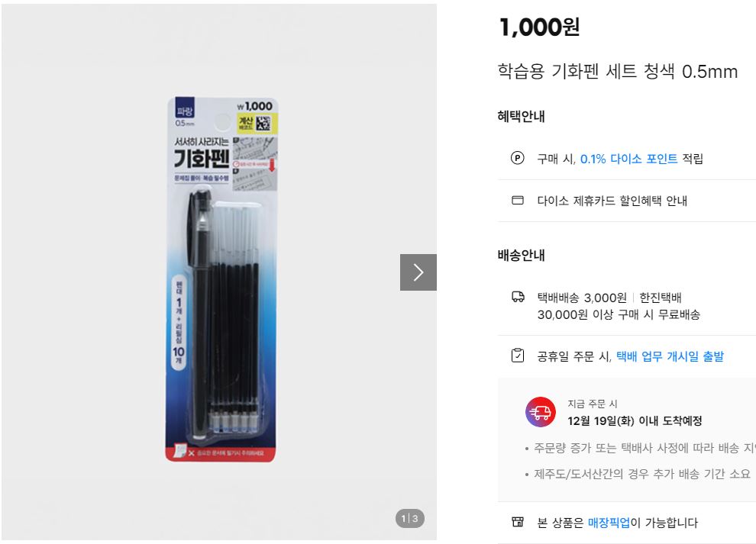The image size is (756, 544).
Task: Open the 0.1% 다이소 포인트 link
Action: pos(628,159)
